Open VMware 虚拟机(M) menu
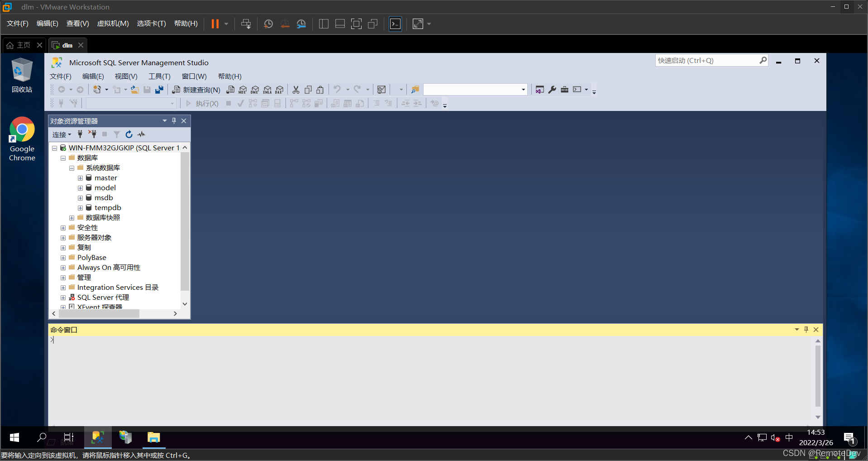Screen dimensions: 868x461 pos(113,24)
